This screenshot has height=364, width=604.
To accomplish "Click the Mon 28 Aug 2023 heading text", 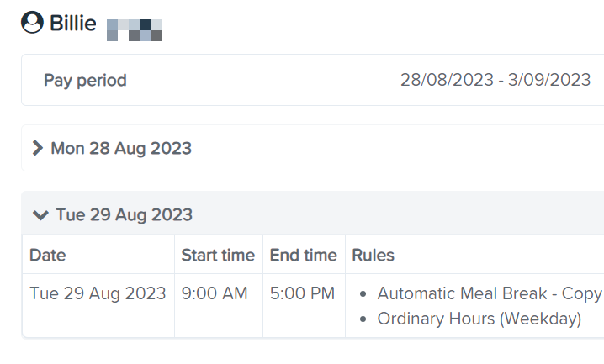I will click(x=121, y=149).
